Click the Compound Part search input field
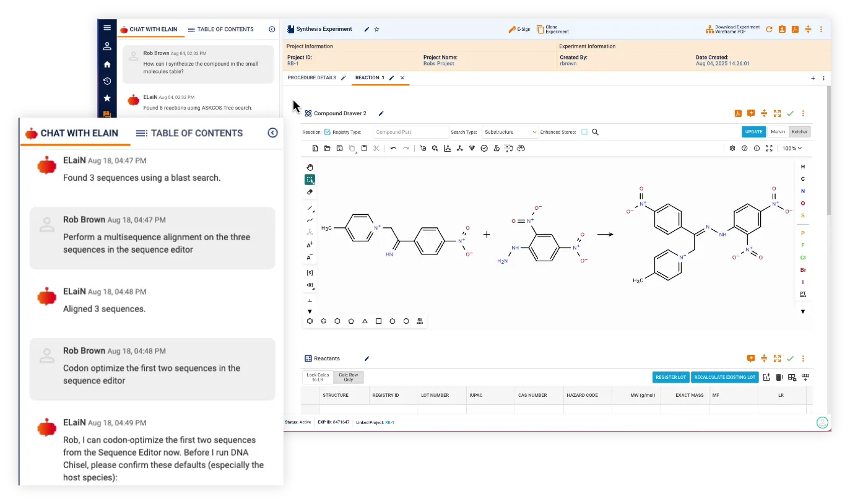This screenshot has height=504, width=850. pos(410,132)
